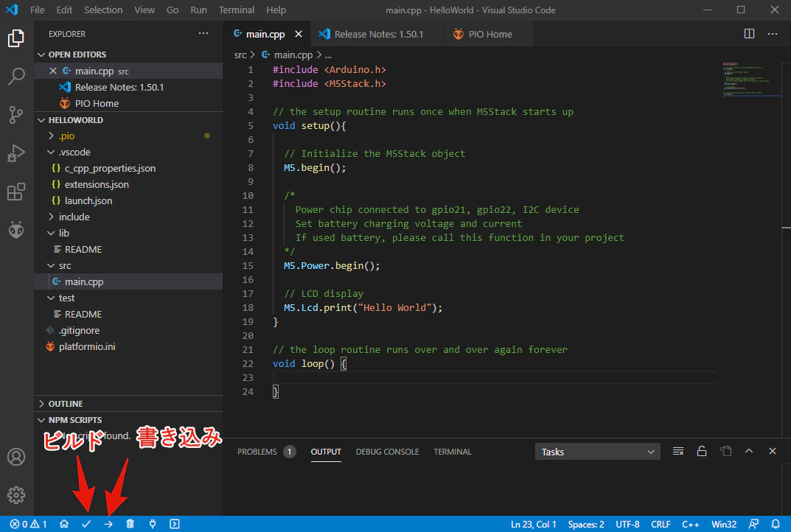791x532 pixels.
Task: Click the PlatformIO Clean trash icon
Action: (130, 524)
